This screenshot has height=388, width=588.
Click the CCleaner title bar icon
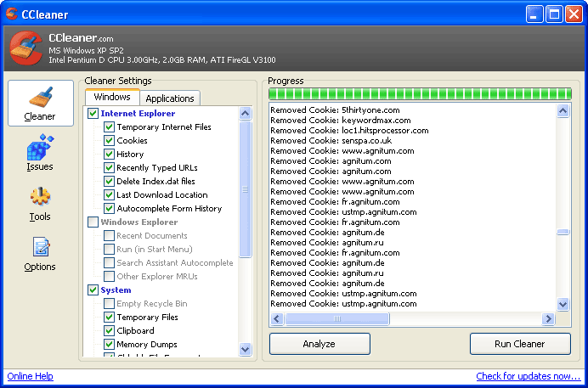(x=12, y=14)
